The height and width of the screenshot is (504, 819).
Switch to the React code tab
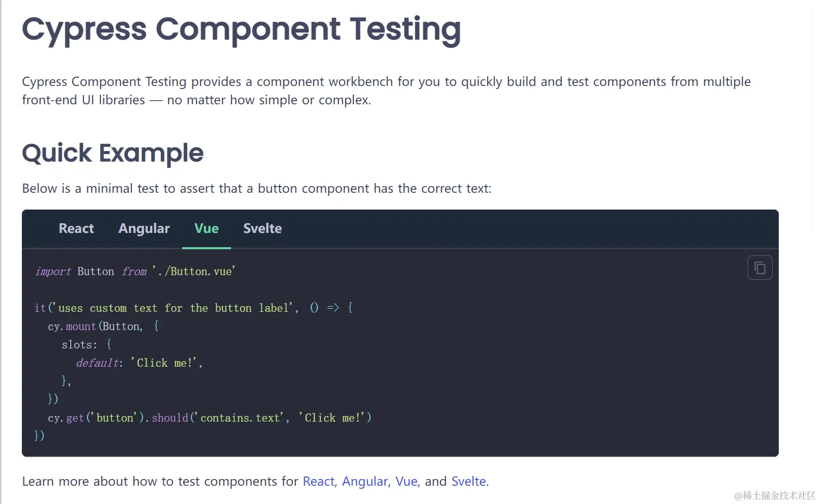click(x=76, y=228)
